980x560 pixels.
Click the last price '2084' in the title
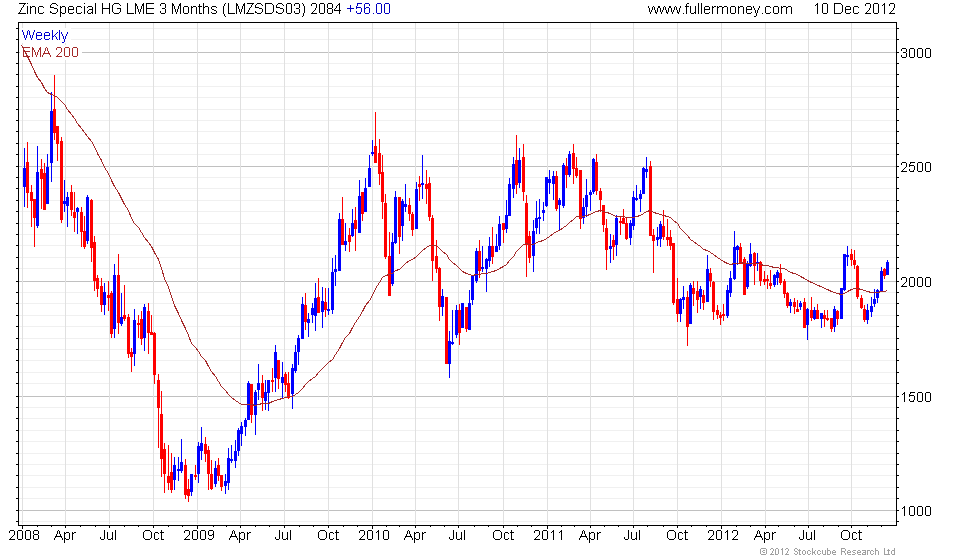pyautogui.click(x=326, y=9)
